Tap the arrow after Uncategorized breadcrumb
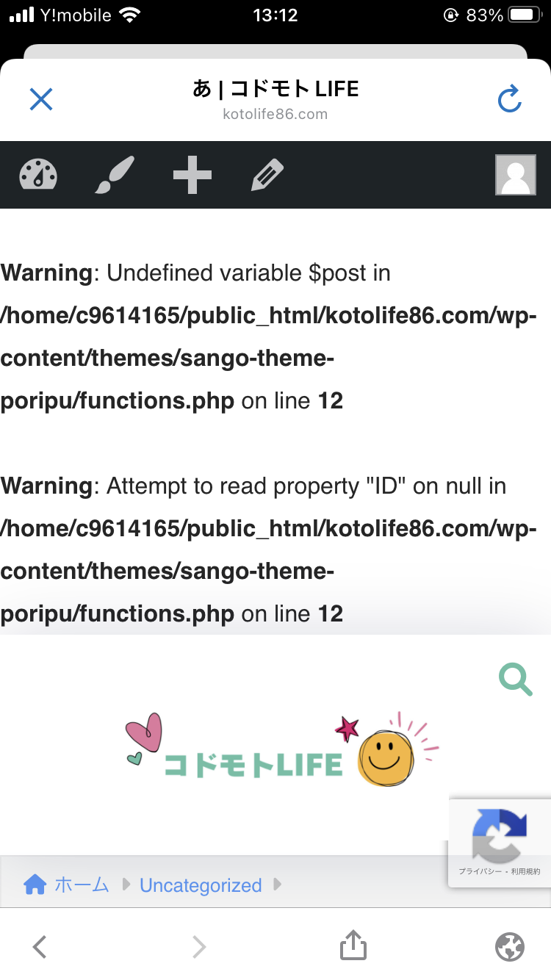551x980 pixels. coord(277,884)
